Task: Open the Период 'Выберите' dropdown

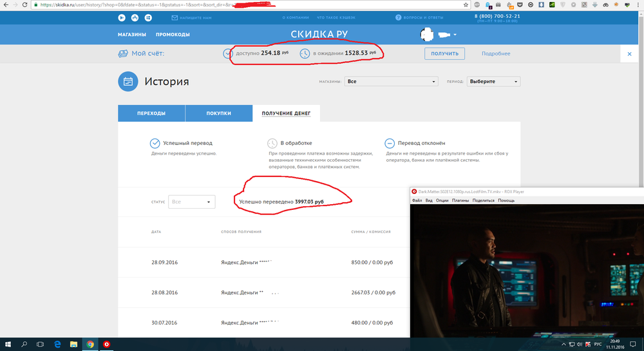Action: point(493,81)
